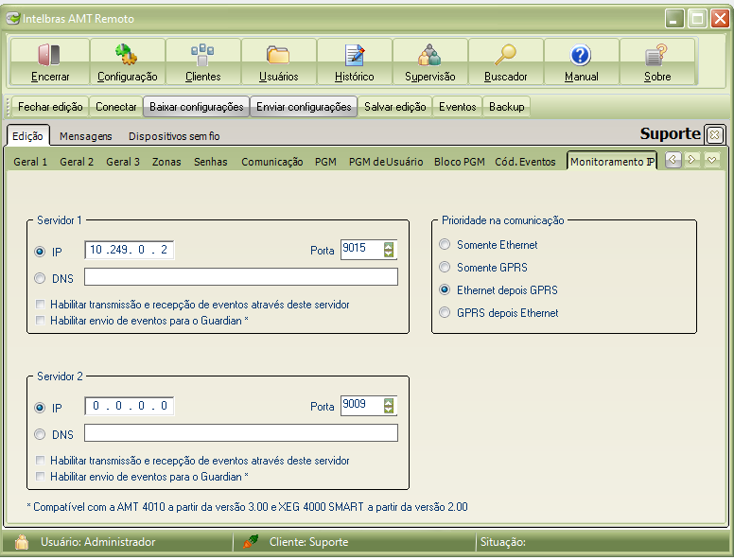The width and height of the screenshot is (734, 560).
Task: Click the user icon in status bar
Action: (21, 542)
